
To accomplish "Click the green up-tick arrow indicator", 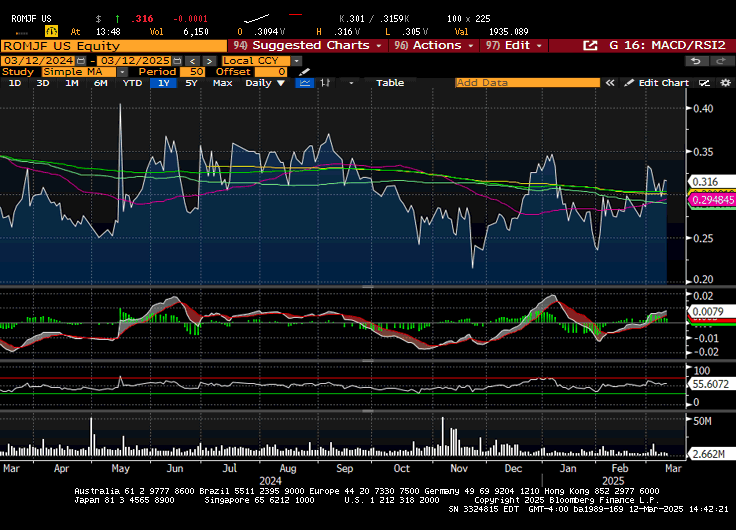I will [x=117, y=19].
